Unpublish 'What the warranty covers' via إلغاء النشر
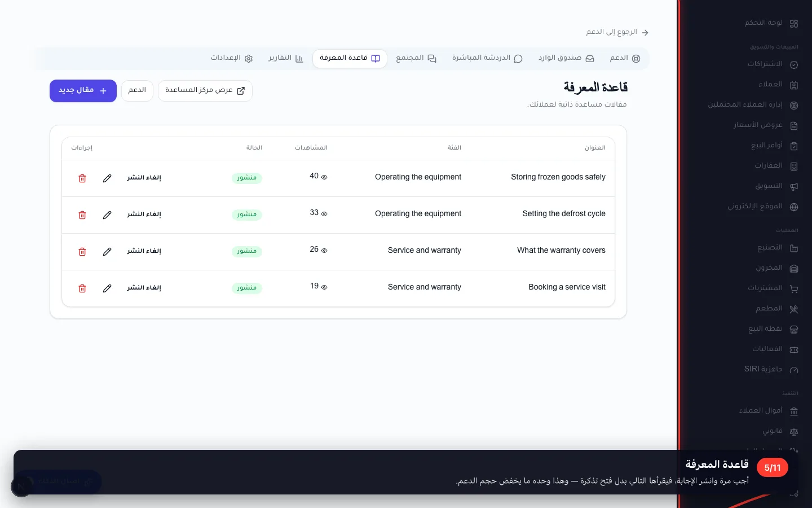The height and width of the screenshot is (508, 812). (x=144, y=251)
